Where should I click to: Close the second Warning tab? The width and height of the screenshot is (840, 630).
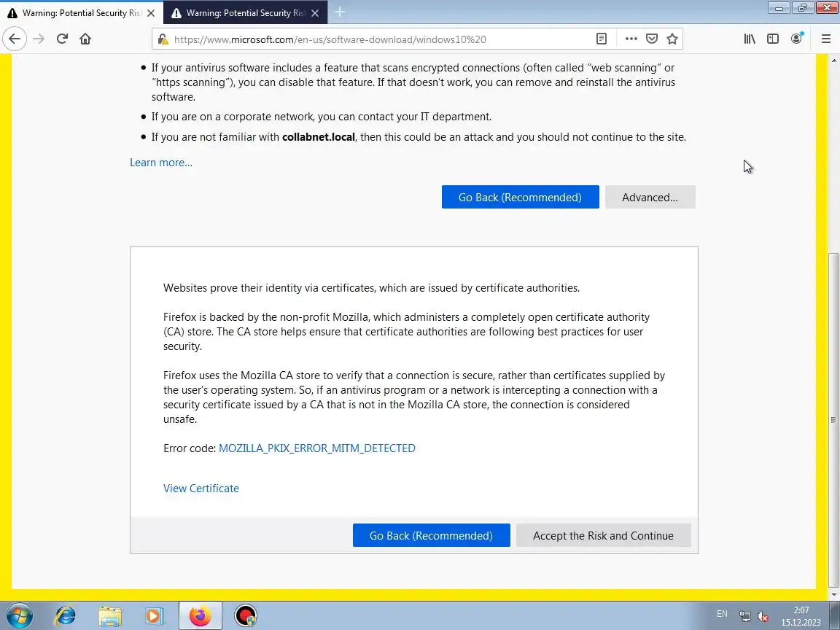pos(315,13)
